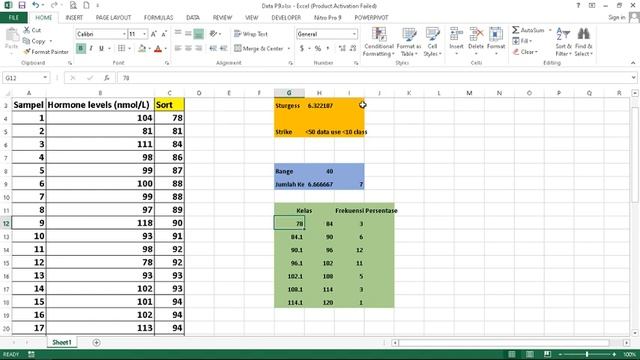
Task: Toggle Italic formatting
Action: tap(91, 49)
